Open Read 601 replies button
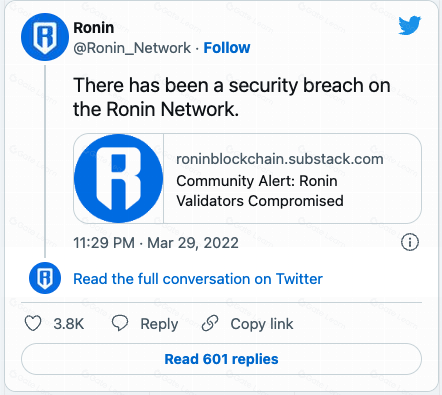 [221, 359]
